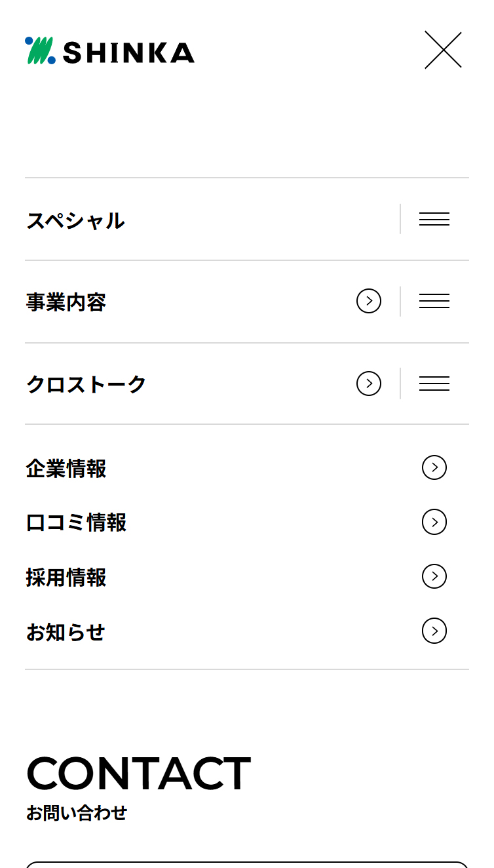The width and height of the screenshot is (494, 868).
Task: Click the CONTACT heading
Action: click(138, 774)
